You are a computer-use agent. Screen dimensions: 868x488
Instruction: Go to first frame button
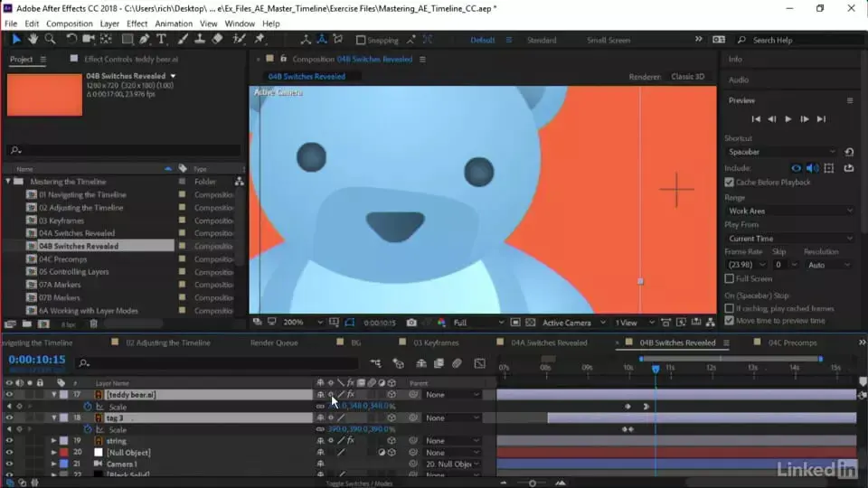coord(756,119)
